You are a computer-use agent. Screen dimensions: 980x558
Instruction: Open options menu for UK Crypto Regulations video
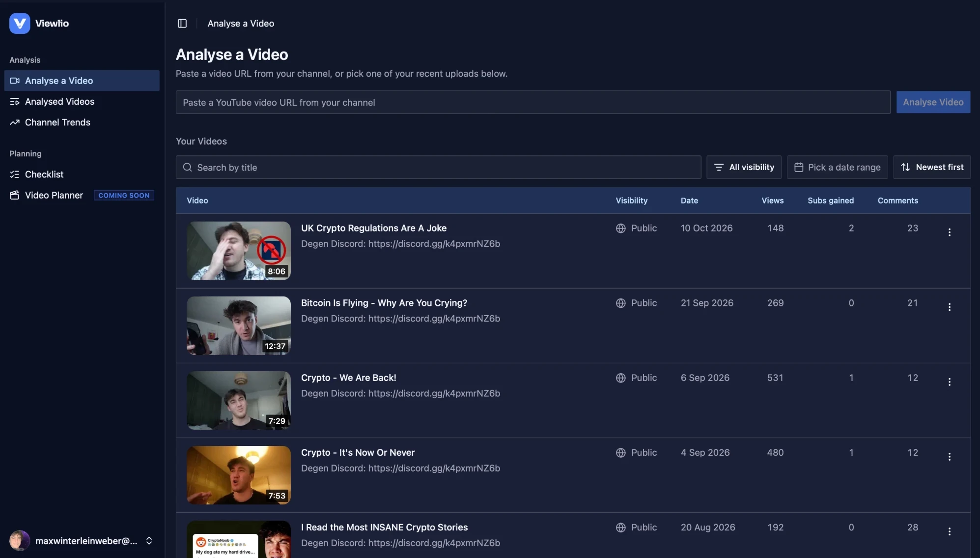click(x=950, y=232)
